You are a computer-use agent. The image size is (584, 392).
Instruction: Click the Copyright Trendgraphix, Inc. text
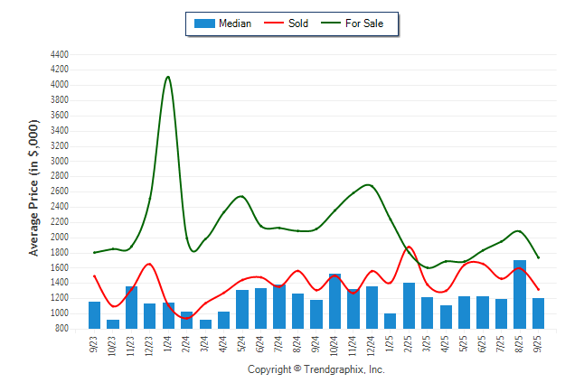point(316,370)
